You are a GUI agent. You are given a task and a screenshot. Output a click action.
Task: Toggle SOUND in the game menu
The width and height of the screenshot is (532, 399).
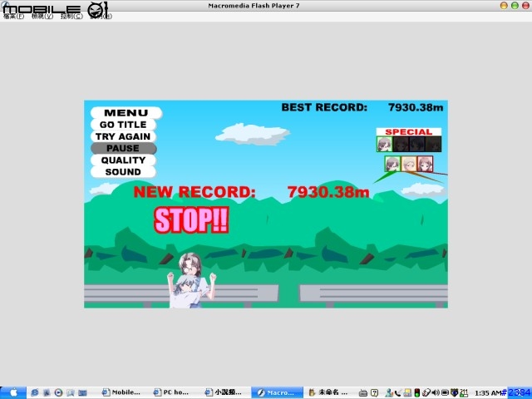tap(123, 172)
